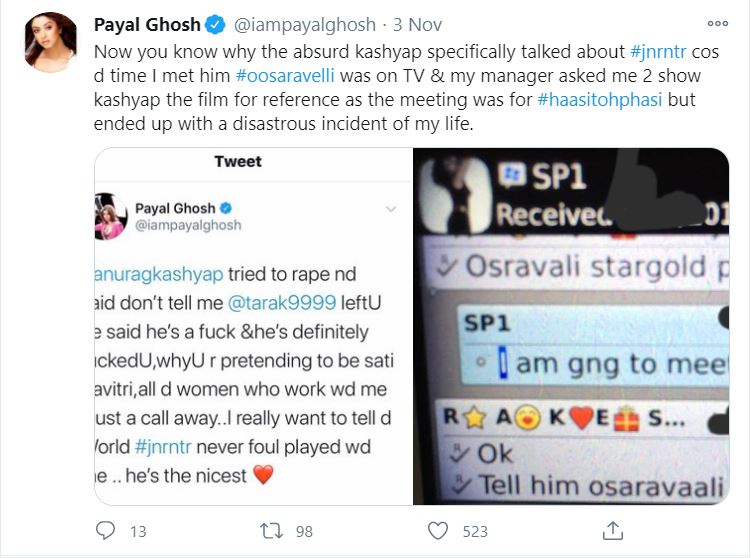Click the 13 replies count
This screenshot has height=558, width=751.
point(138,531)
